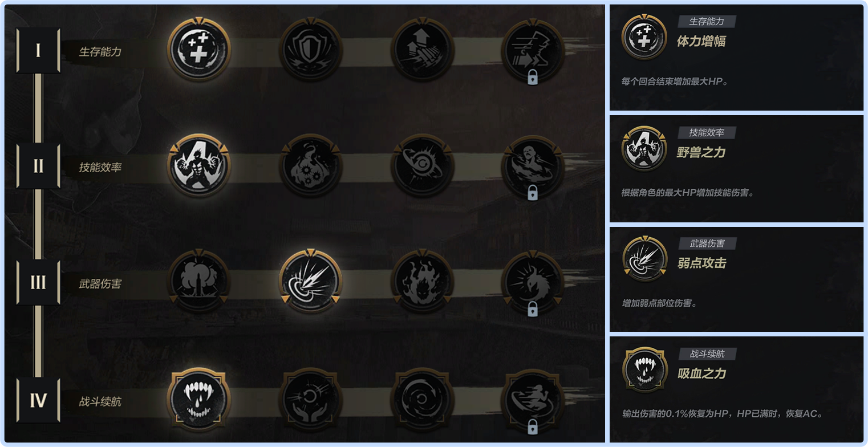868x447 pixels.
Task: Pick the swirl vortex skill icon in row IV
Action: pyautogui.click(x=422, y=399)
